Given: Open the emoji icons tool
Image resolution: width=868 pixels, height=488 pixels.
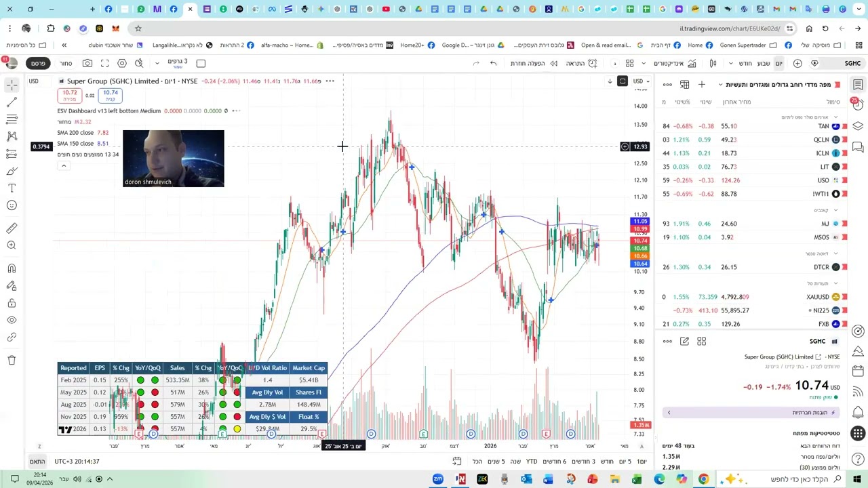Looking at the screenshot, I should [12, 205].
